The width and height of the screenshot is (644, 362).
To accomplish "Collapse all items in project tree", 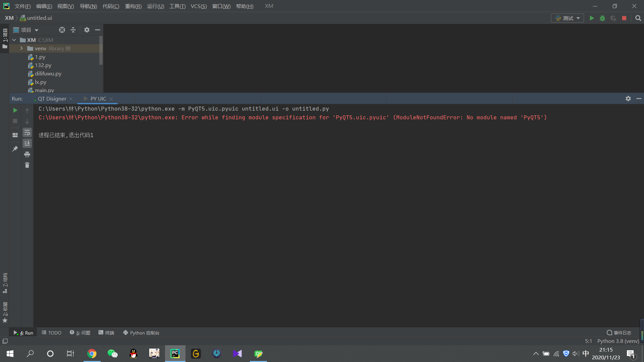I will click(x=73, y=30).
